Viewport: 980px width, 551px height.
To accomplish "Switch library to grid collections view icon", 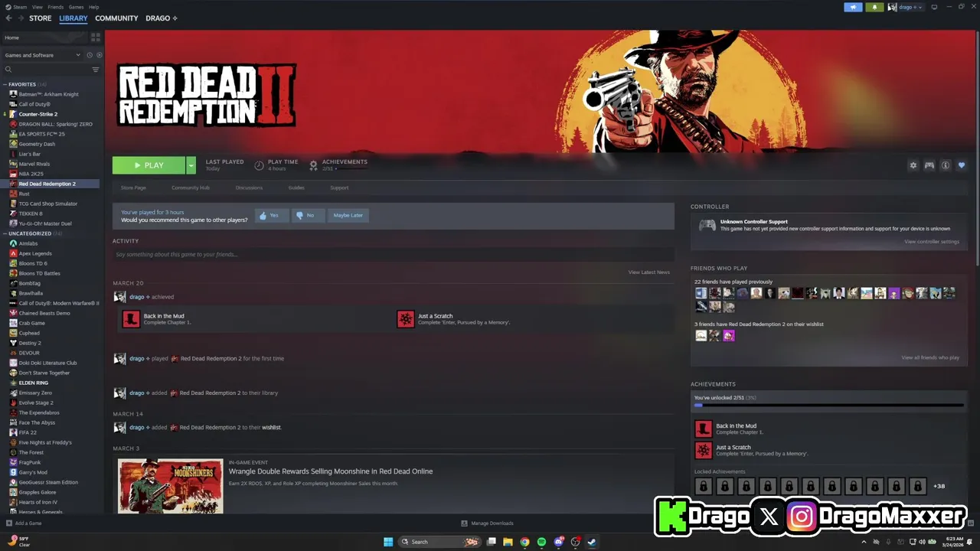I will (96, 37).
